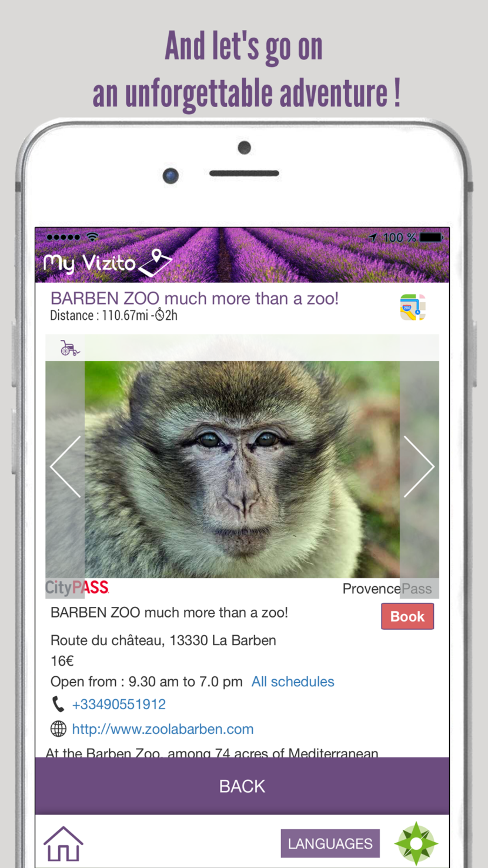This screenshot has height=868, width=488.
Task: Tap the BACK button
Action: pyautogui.click(x=242, y=786)
